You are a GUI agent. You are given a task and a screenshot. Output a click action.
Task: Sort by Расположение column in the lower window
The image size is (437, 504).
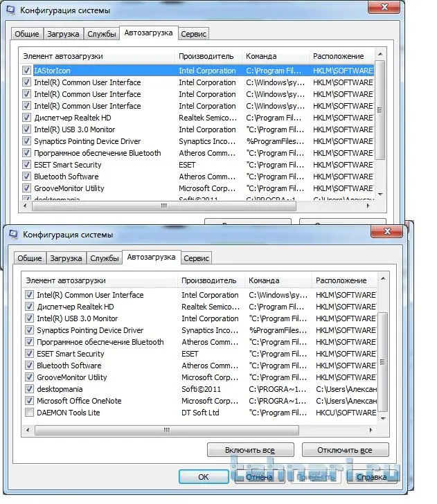point(344,280)
